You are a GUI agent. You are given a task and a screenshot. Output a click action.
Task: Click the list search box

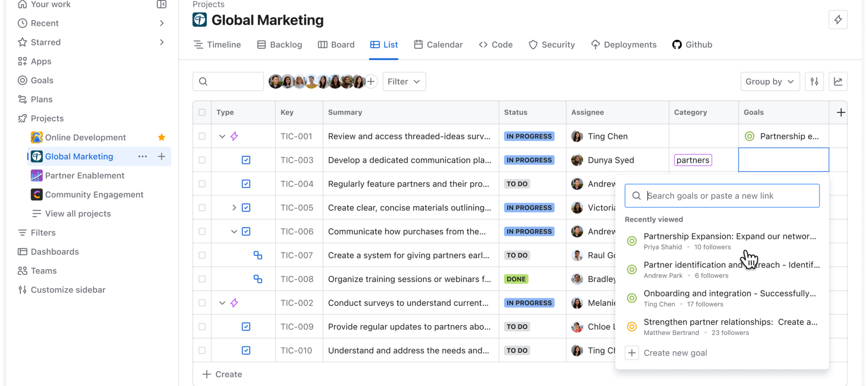click(228, 82)
